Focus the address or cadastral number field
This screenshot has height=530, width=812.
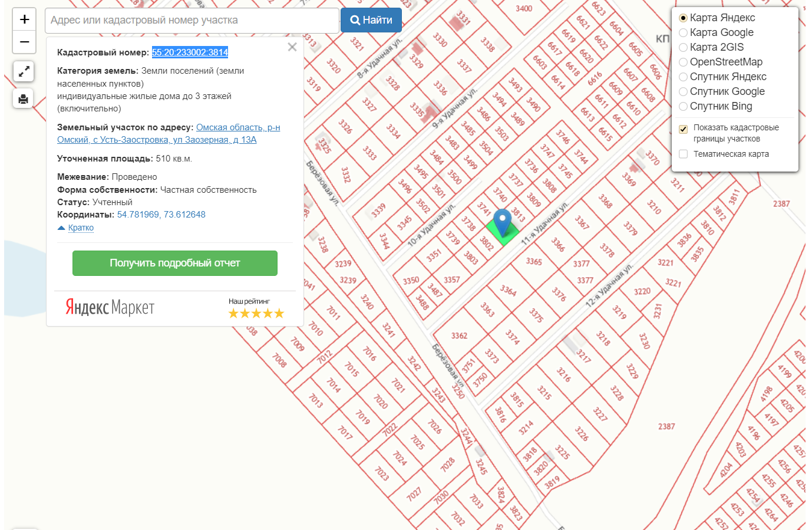click(192, 20)
